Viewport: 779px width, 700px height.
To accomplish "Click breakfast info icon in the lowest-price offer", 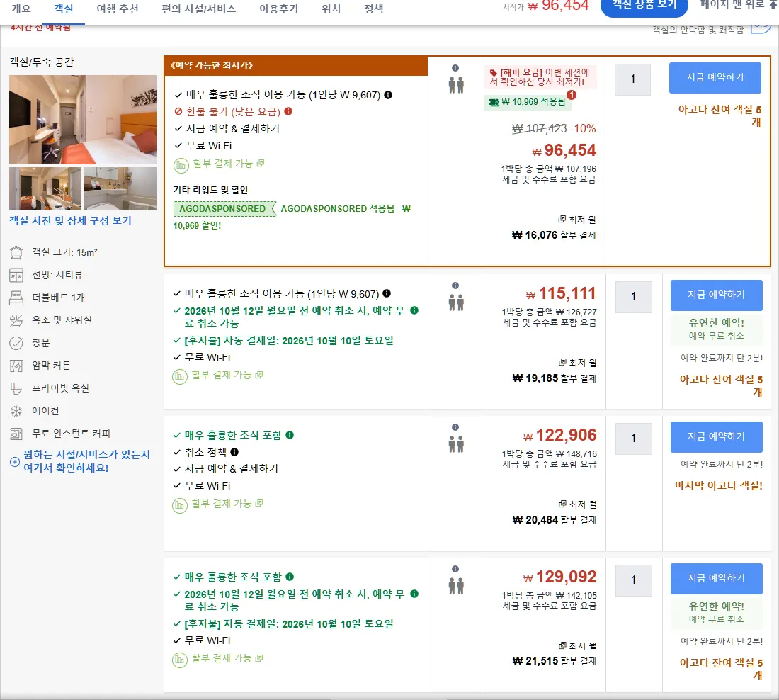I will [x=388, y=94].
